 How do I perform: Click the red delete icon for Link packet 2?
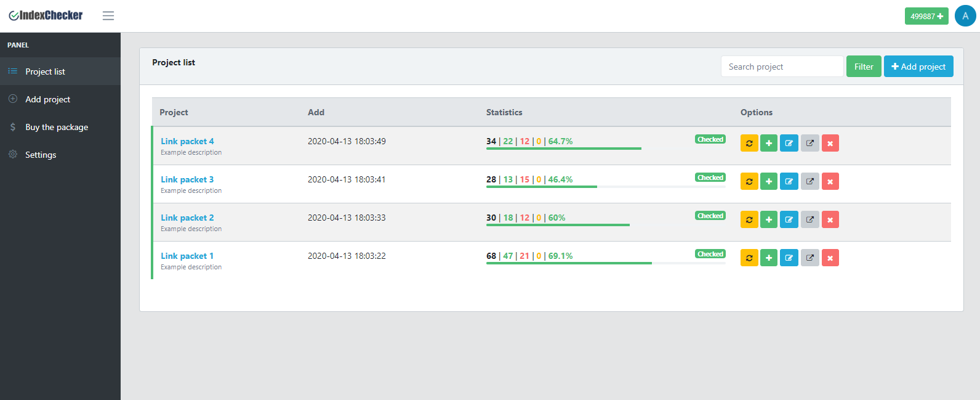(x=830, y=219)
